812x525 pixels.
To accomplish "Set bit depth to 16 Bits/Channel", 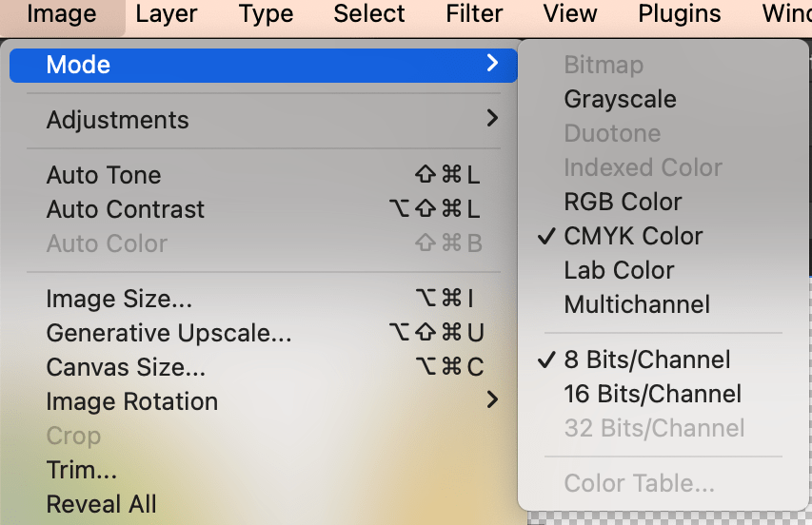I will (x=652, y=394).
